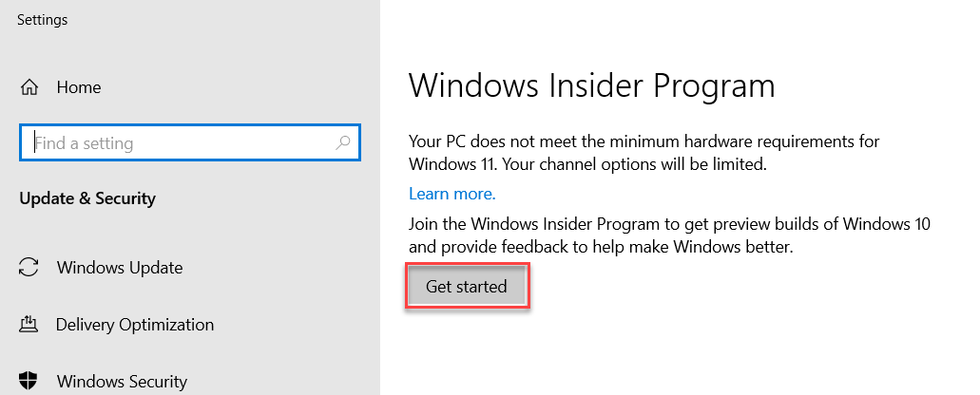Focus the Find a setting search box
The height and width of the screenshot is (395, 980).
click(181, 143)
